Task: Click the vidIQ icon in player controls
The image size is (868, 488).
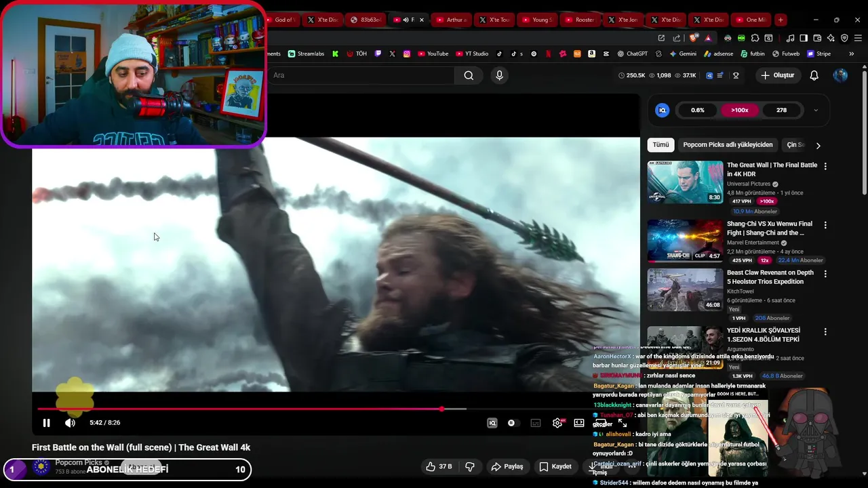Action: [492, 423]
